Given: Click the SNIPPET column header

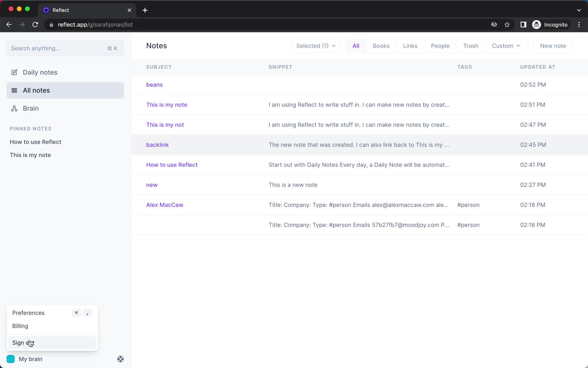Looking at the screenshot, I should click(281, 67).
